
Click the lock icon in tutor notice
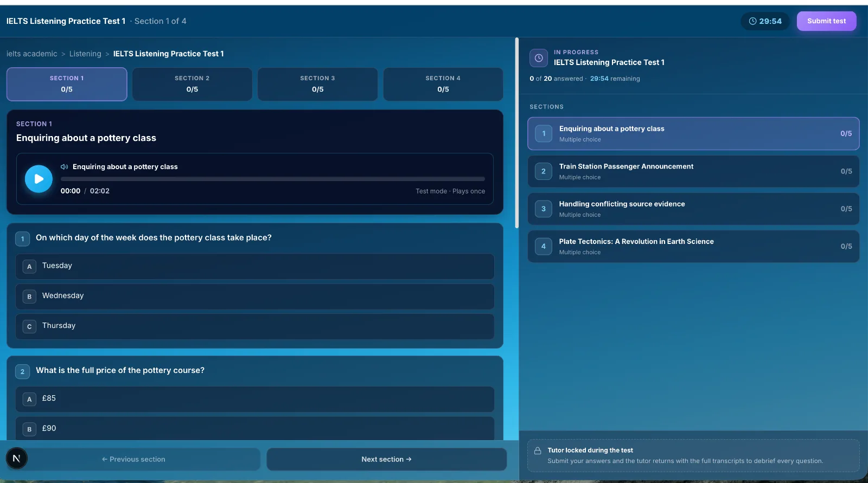pyautogui.click(x=538, y=450)
